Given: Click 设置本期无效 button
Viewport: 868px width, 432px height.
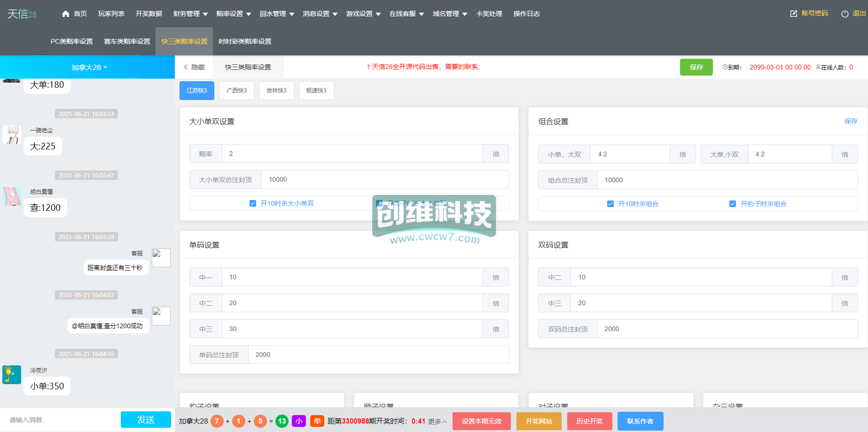Looking at the screenshot, I should 482,421.
